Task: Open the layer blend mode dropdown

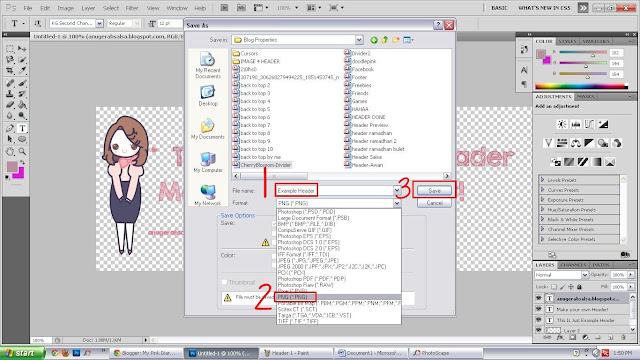Action: point(584,275)
